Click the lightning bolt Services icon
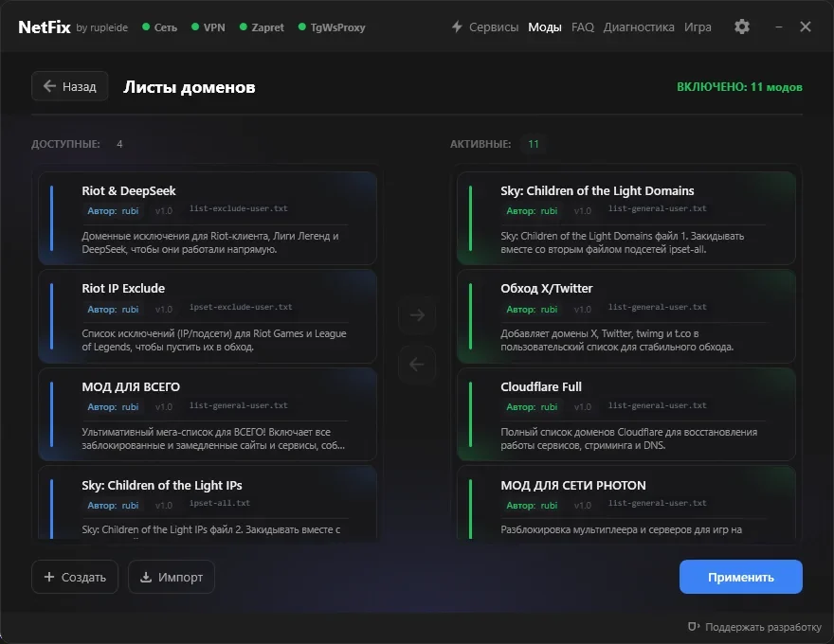Screen dimensions: 834x644 point(457,27)
